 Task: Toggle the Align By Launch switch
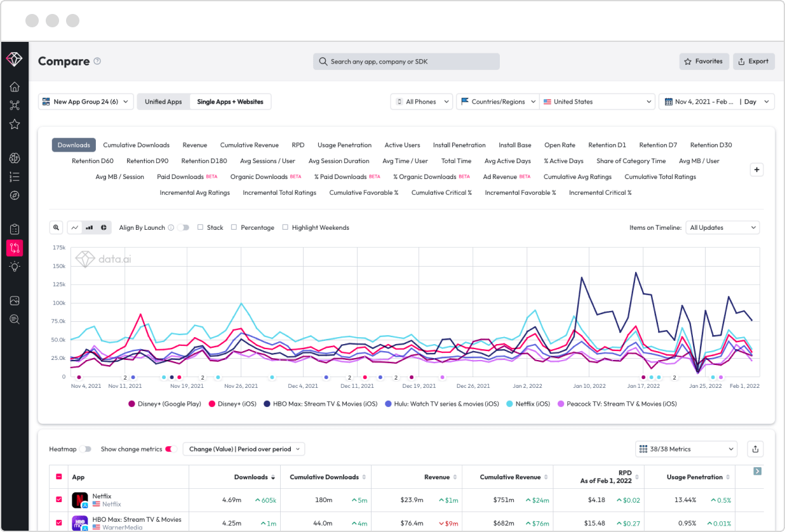coord(184,227)
